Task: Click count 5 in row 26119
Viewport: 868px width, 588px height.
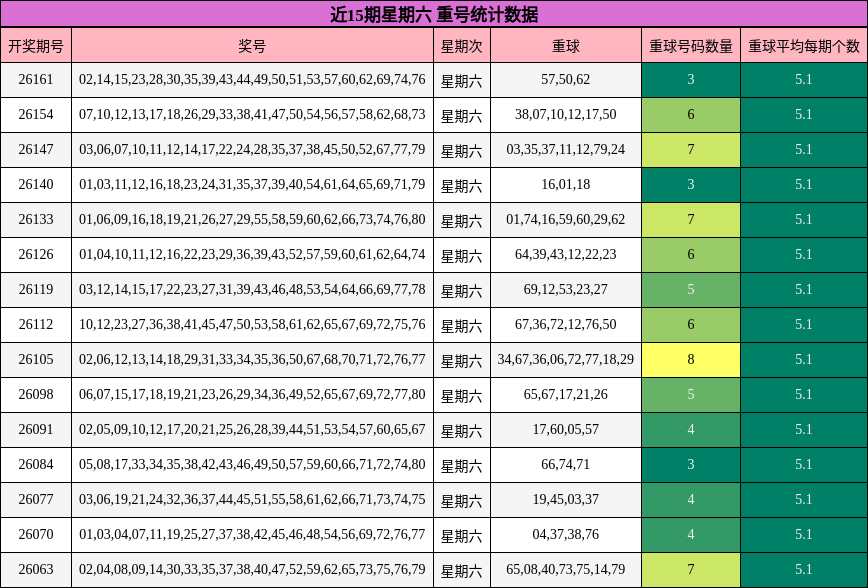Action: tap(691, 290)
